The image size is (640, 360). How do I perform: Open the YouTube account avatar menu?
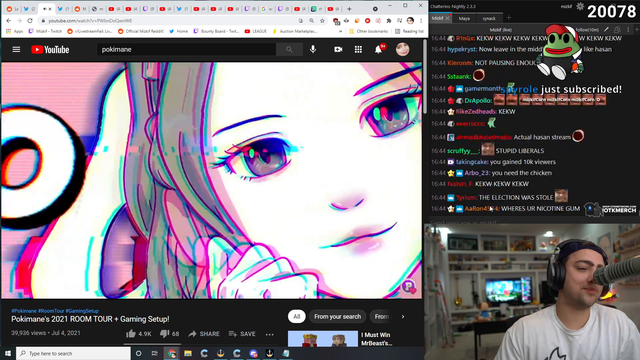click(402, 49)
